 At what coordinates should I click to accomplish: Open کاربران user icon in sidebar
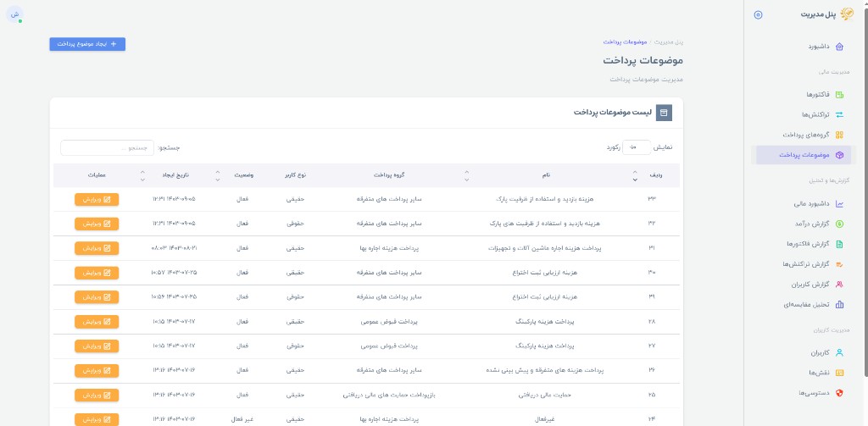click(x=839, y=352)
